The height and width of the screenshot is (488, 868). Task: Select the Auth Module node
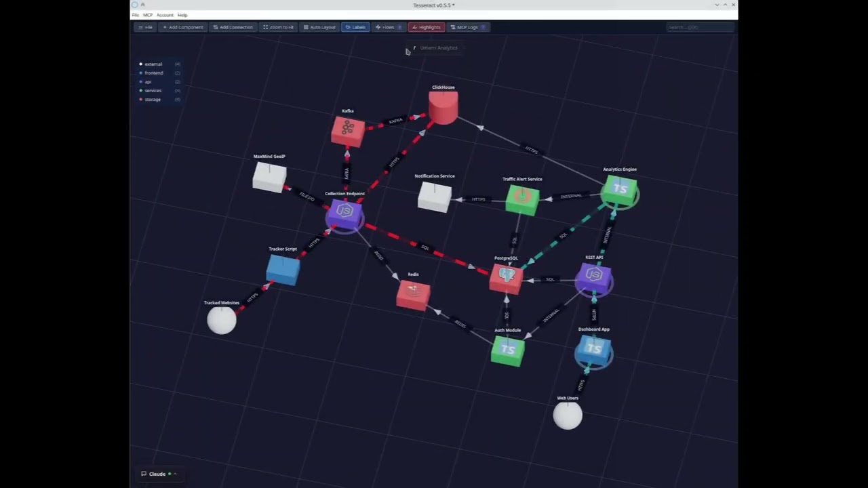coord(507,350)
